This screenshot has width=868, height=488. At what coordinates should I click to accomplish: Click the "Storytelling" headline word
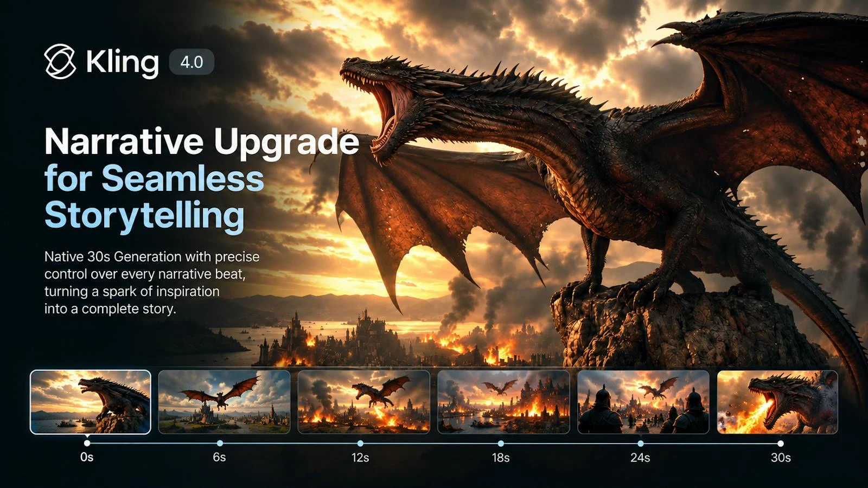coord(144,216)
